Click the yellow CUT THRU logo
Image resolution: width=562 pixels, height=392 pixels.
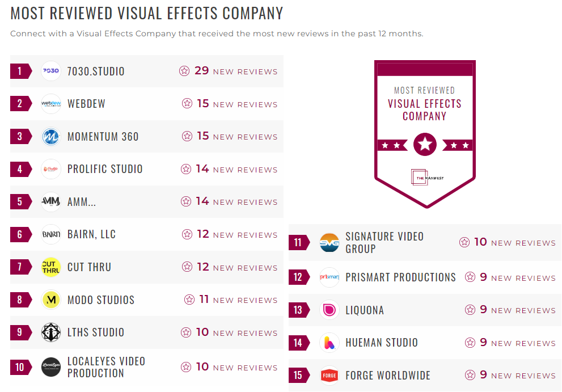click(x=50, y=267)
